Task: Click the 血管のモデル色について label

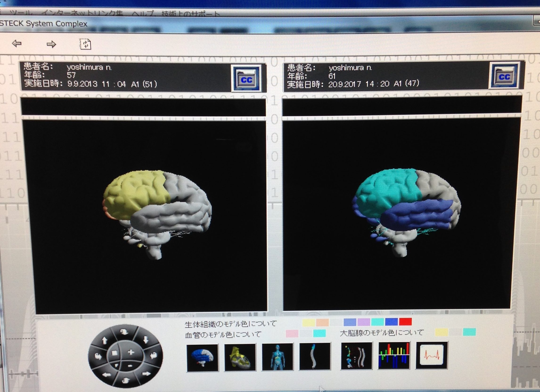Action: (x=223, y=335)
